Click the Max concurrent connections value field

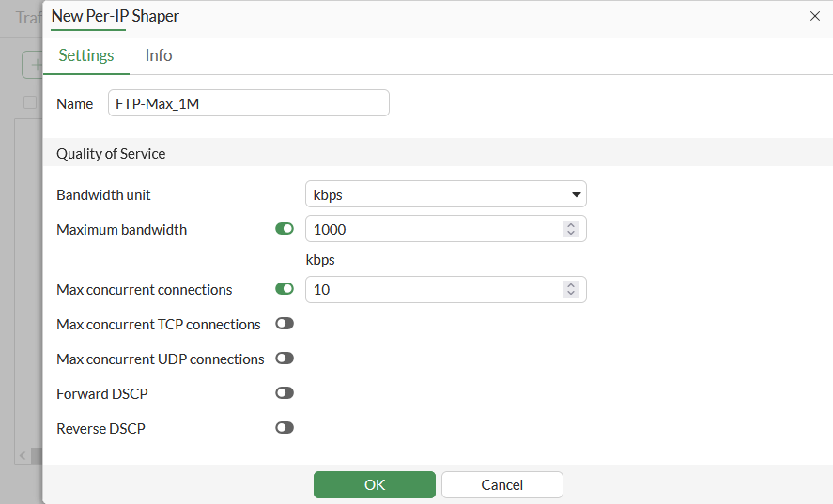click(x=434, y=289)
